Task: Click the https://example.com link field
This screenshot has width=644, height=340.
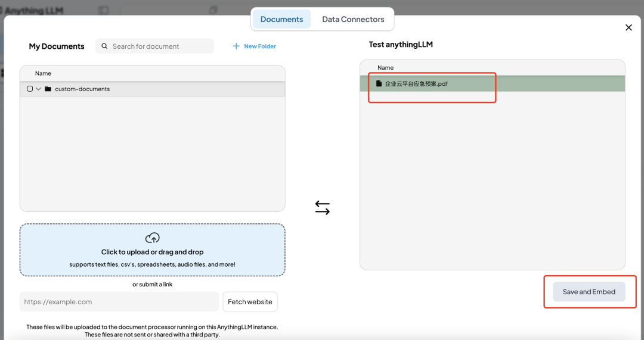Action: click(x=119, y=302)
